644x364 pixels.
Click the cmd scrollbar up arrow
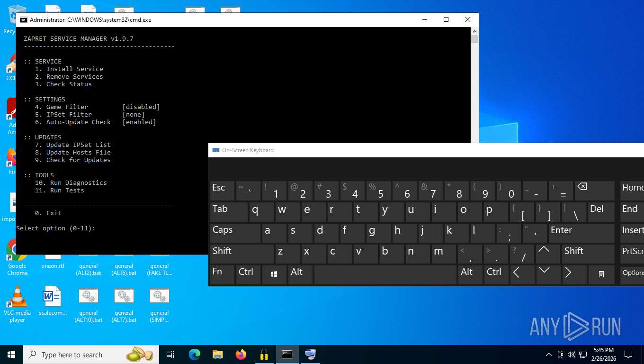click(475, 31)
